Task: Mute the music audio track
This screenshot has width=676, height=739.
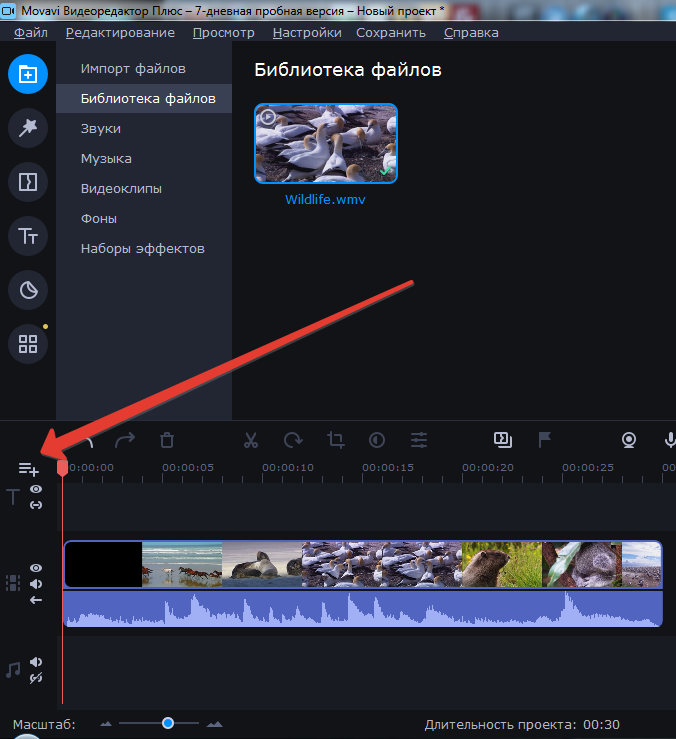Action: 36,662
